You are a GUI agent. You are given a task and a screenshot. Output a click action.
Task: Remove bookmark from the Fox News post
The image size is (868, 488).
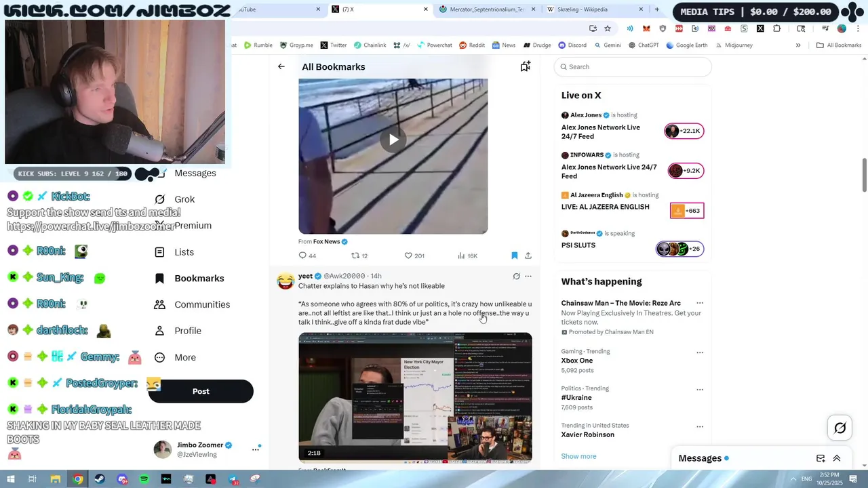coord(514,256)
